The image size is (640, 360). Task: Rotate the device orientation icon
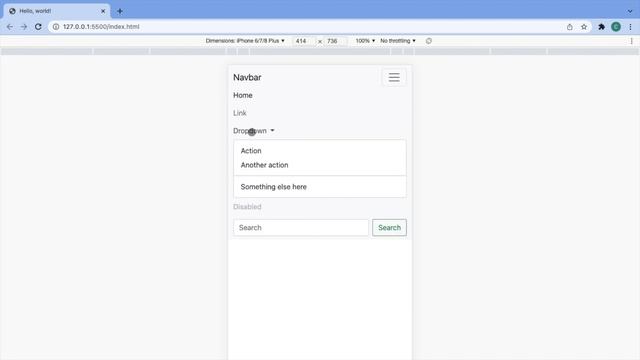pyautogui.click(x=429, y=41)
